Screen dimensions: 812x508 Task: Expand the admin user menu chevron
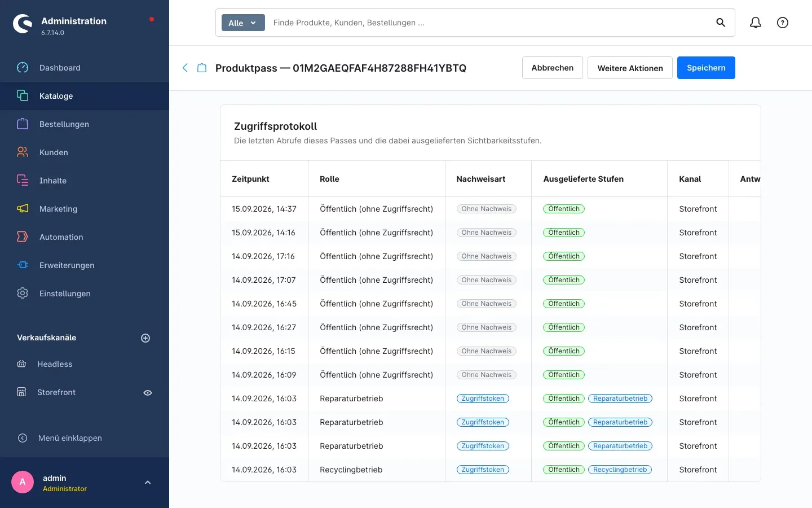(148, 483)
